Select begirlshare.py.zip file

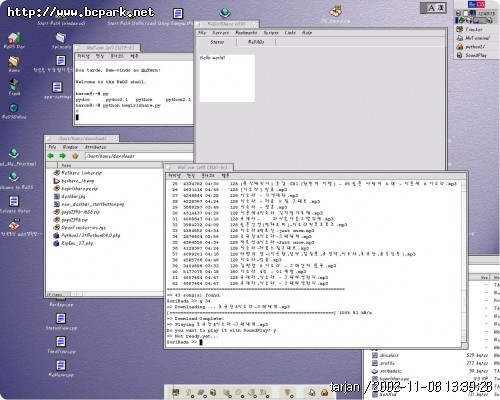[76, 188]
